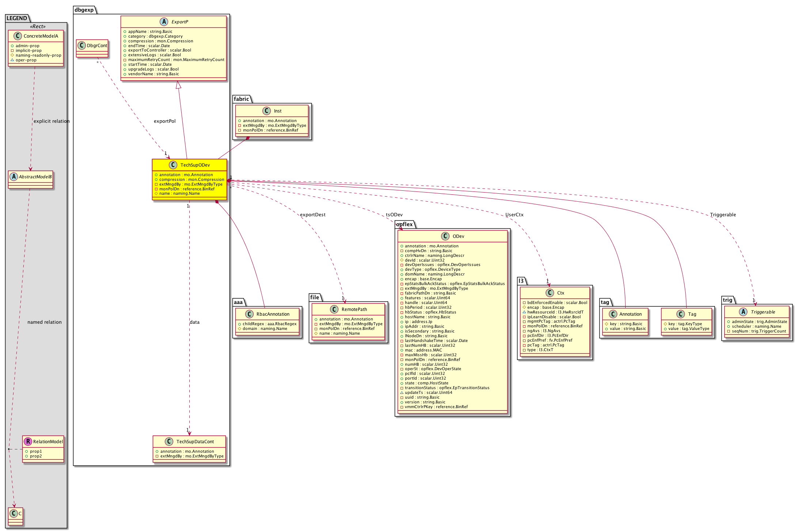This screenshot has height=532, width=800.
Task: Click the abstract ExportP 'A' icon
Action: coord(164,22)
